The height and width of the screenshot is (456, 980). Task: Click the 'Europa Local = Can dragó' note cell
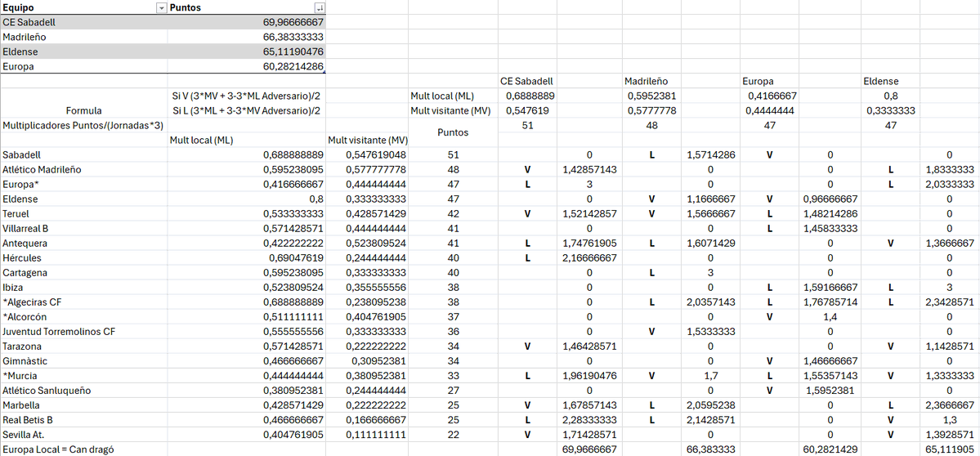coord(83,449)
